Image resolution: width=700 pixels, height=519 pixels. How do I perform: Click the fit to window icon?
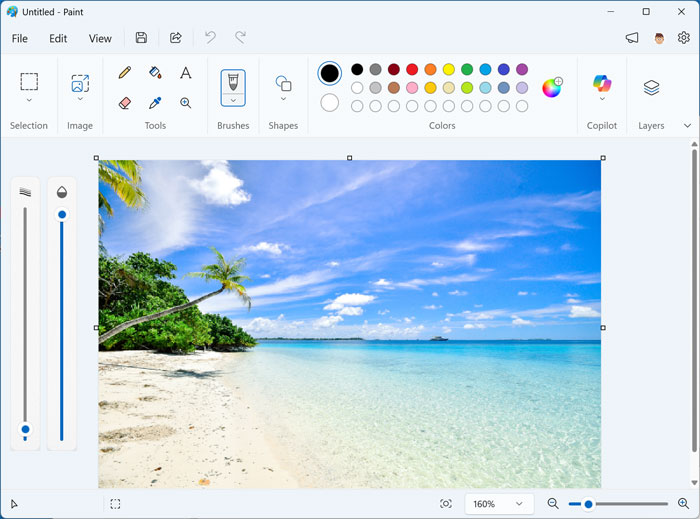[x=446, y=504]
